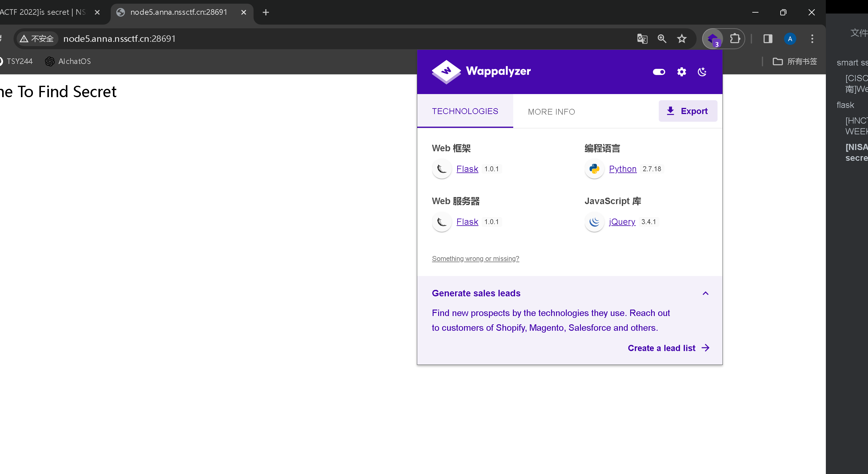
Task: Select the TECHNOLOGIES tab
Action: [465, 111]
